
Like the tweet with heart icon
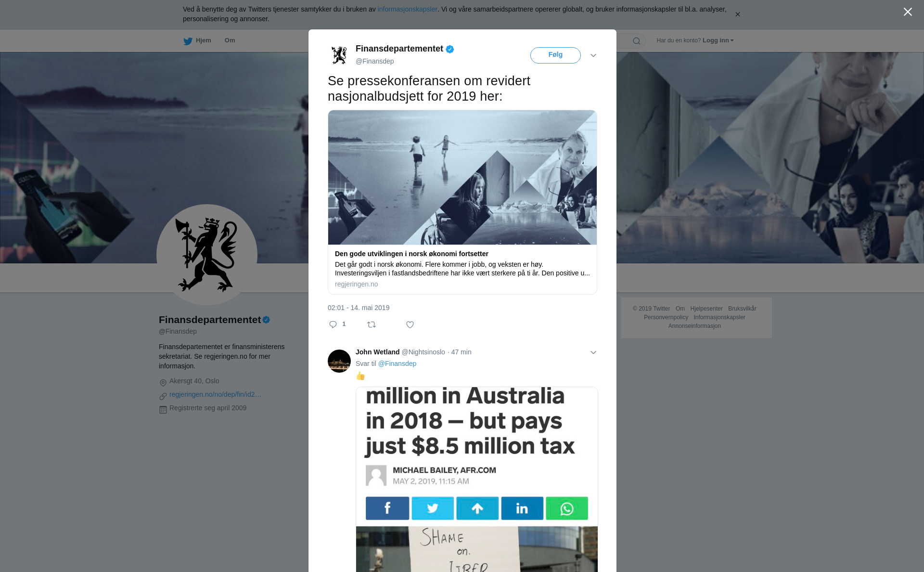tap(410, 325)
